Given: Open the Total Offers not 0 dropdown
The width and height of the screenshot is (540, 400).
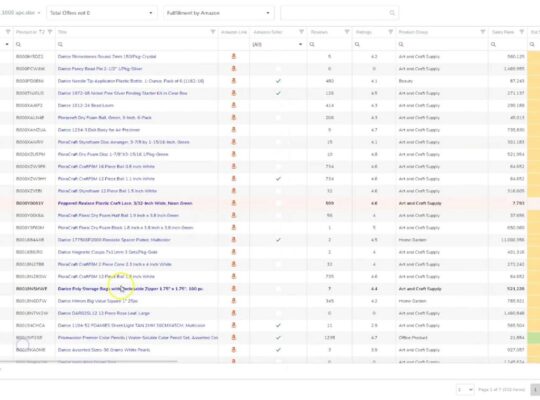Looking at the screenshot, I should (102, 13).
